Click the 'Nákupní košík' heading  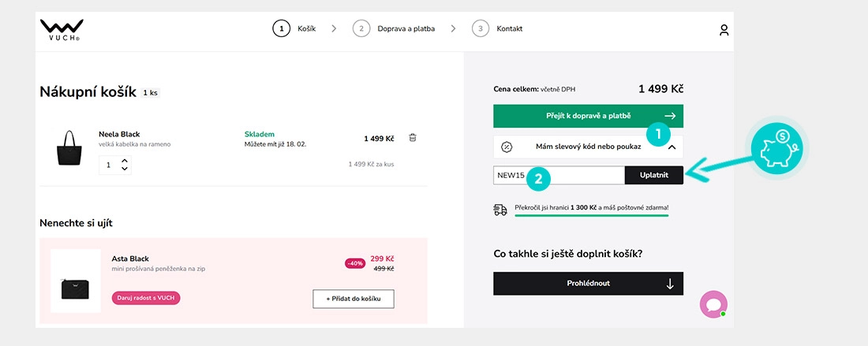(88, 92)
